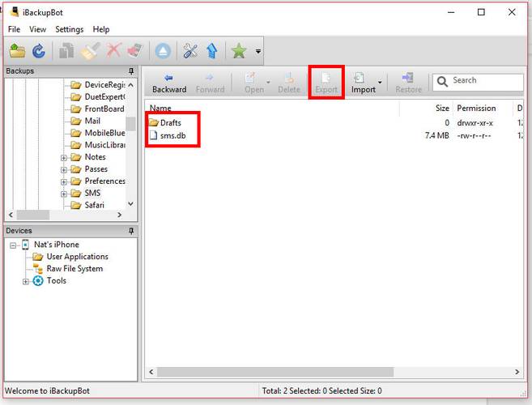Click the Forward navigation button
The width and height of the screenshot is (532, 405).
(x=210, y=83)
